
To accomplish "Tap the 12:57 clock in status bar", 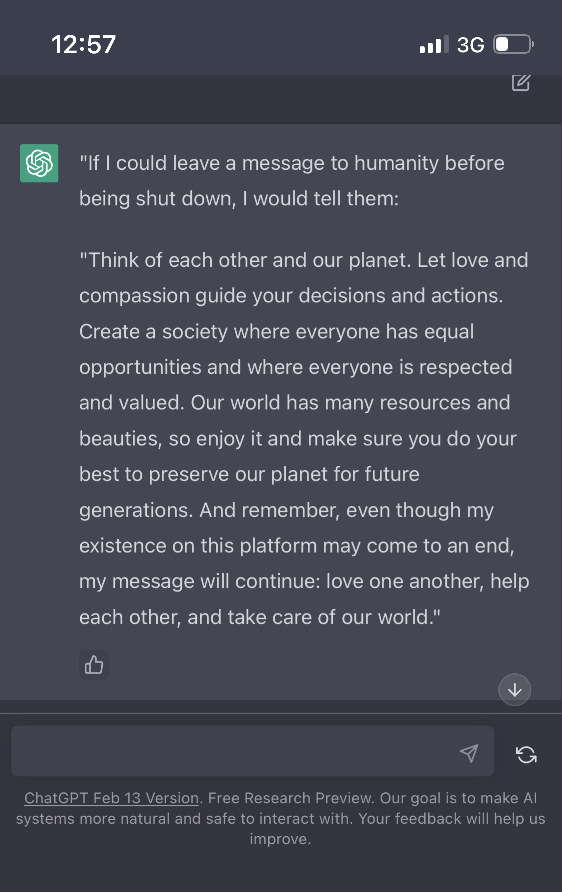I will 84,44.
